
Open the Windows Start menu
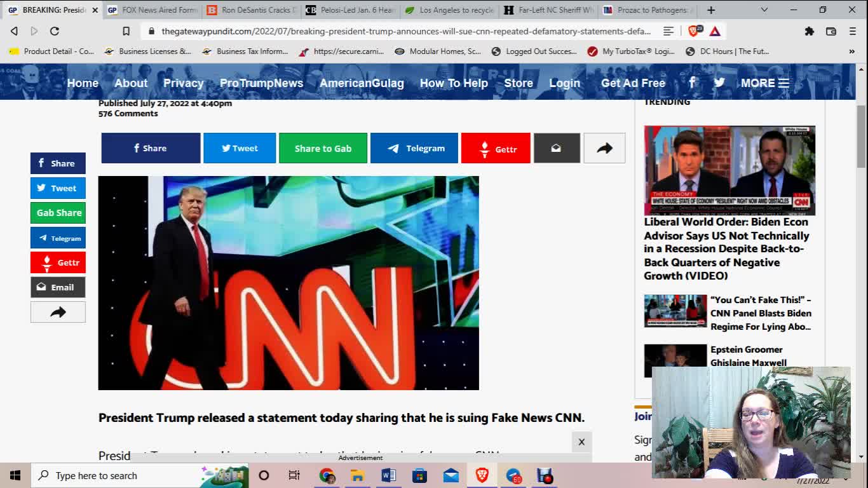(x=15, y=475)
